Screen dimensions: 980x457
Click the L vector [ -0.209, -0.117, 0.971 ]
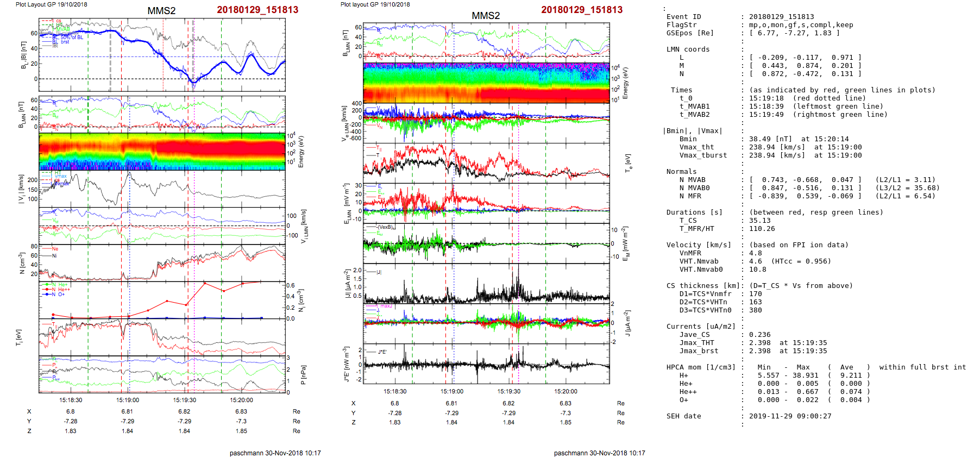pyautogui.click(x=806, y=58)
